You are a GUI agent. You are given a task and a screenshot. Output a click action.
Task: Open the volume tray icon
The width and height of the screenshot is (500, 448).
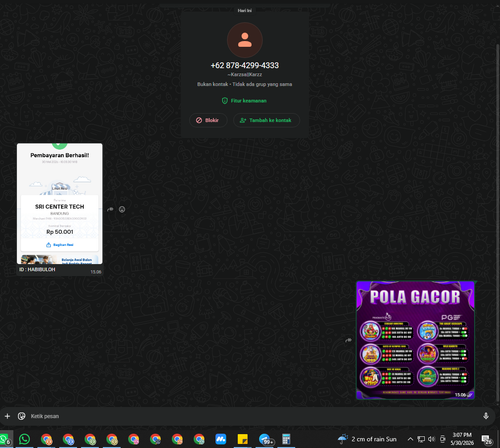[432, 439]
